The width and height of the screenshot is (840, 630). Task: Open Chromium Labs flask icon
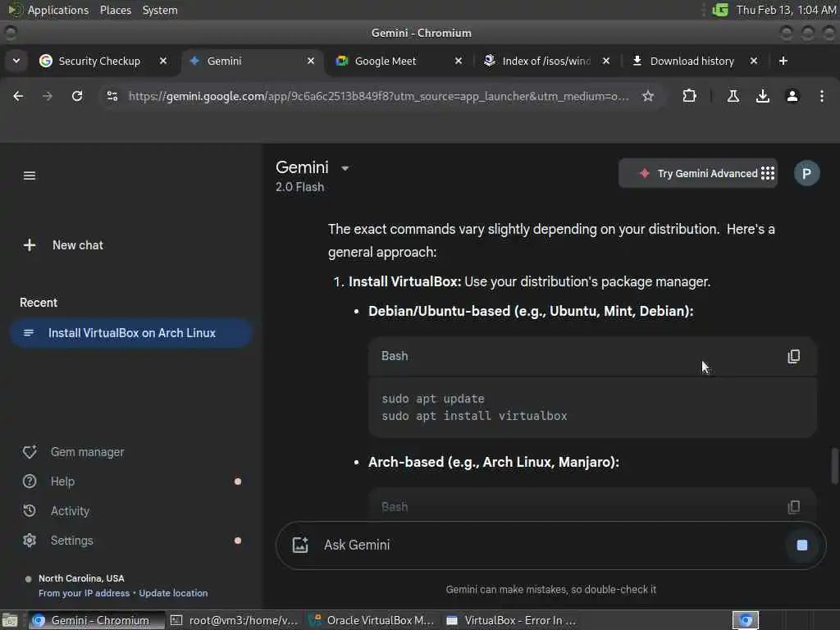pos(733,96)
